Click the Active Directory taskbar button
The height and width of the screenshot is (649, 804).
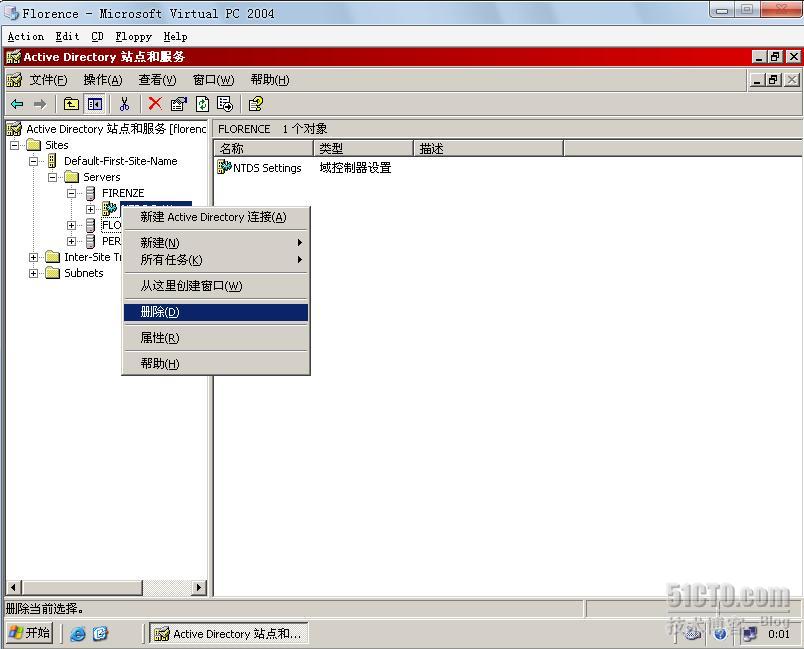click(x=229, y=634)
